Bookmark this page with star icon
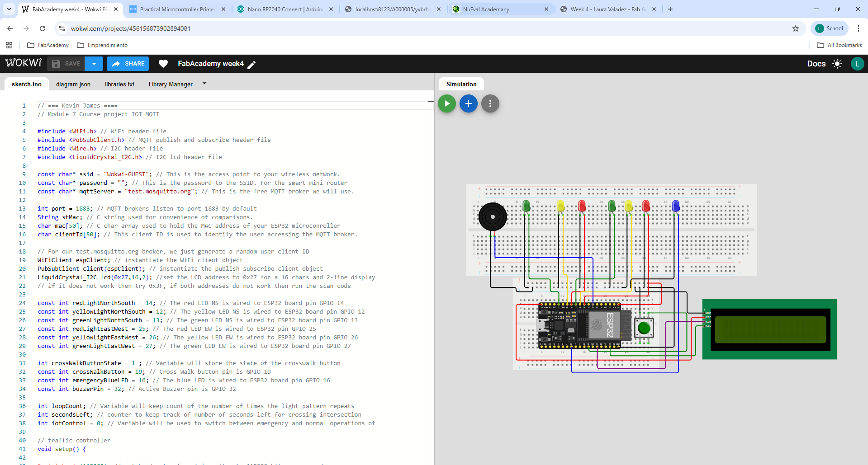This screenshot has width=868, height=465. (x=796, y=28)
